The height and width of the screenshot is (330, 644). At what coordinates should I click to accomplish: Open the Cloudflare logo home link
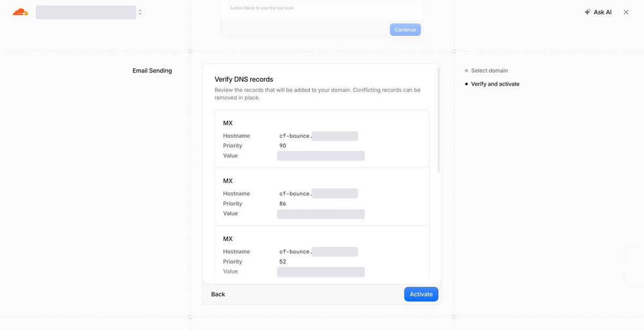(20, 12)
